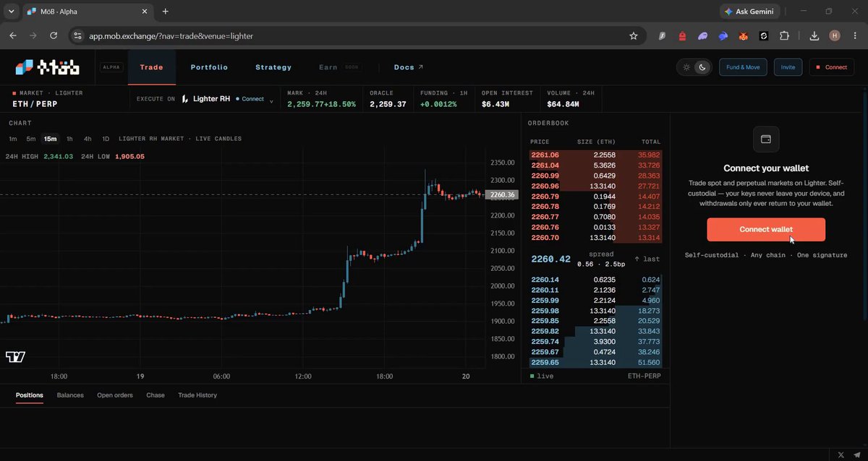Open the Portfolio tab
Image resolution: width=868 pixels, height=461 pixels.
[x=209, y=67]
